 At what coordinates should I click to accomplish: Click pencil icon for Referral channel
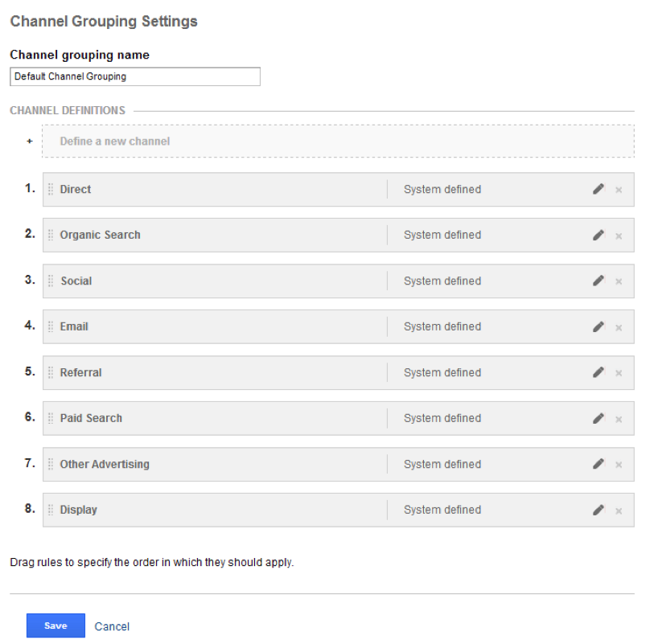point(598,372)
